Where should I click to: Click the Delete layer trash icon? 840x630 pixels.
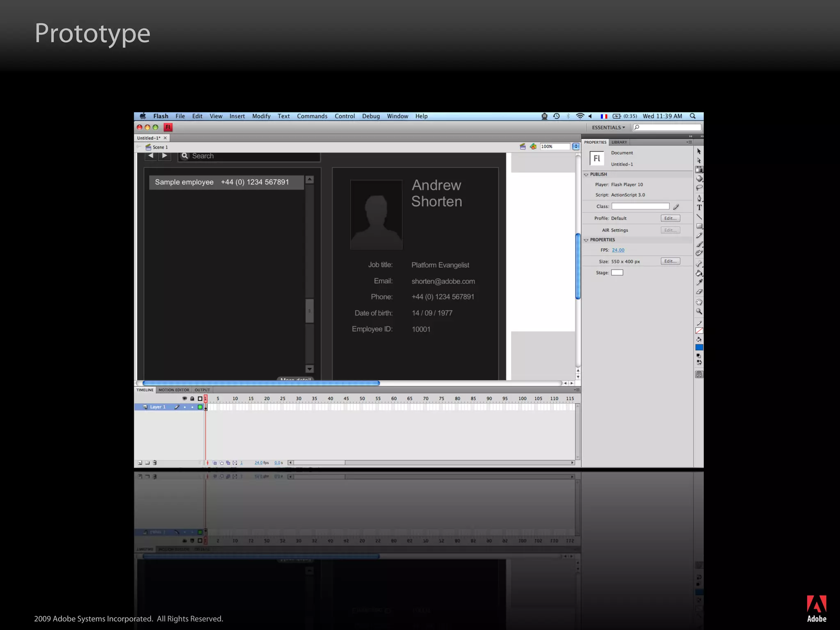[155, 463]
